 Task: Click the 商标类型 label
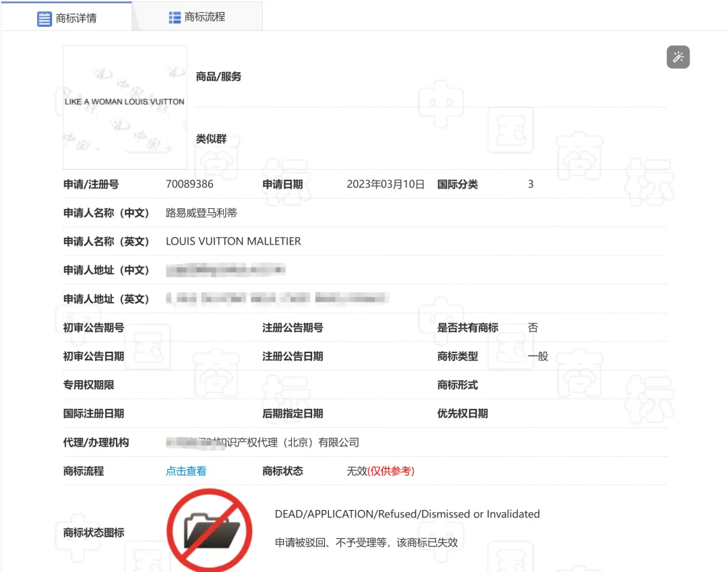(x=457, y=356)
